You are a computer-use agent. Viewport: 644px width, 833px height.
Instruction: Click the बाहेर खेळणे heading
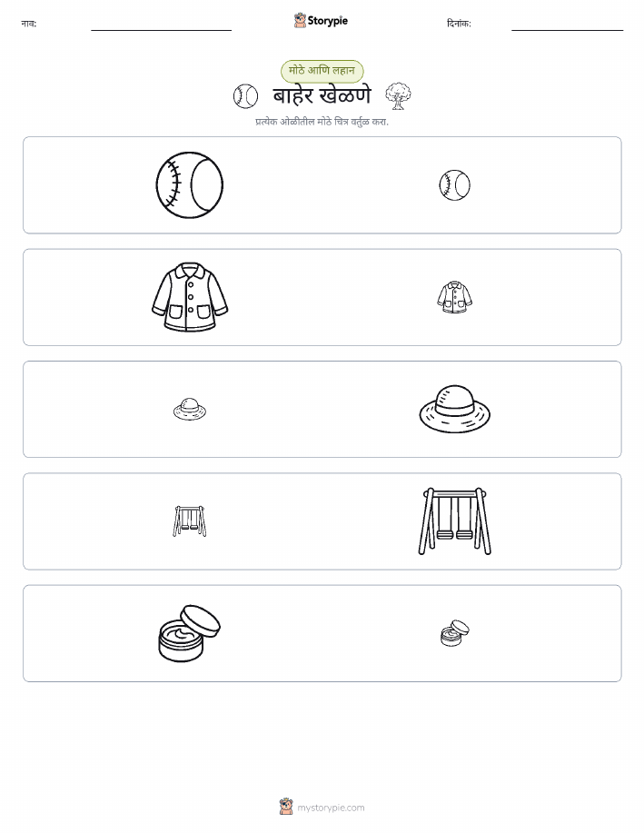(x=322, y=96)
